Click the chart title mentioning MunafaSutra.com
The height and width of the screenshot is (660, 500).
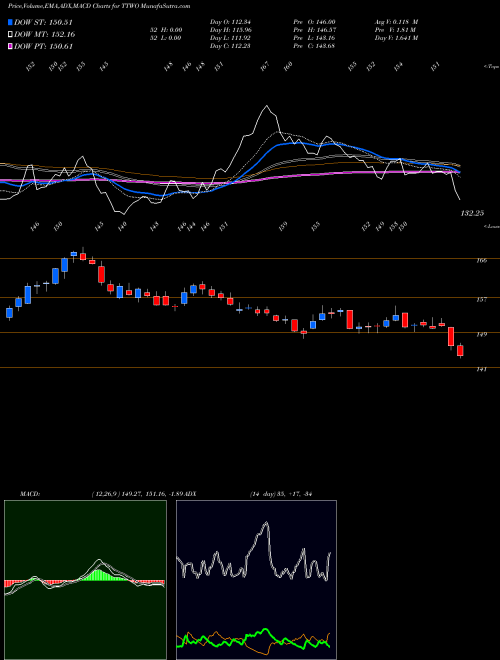pos(99,6)
